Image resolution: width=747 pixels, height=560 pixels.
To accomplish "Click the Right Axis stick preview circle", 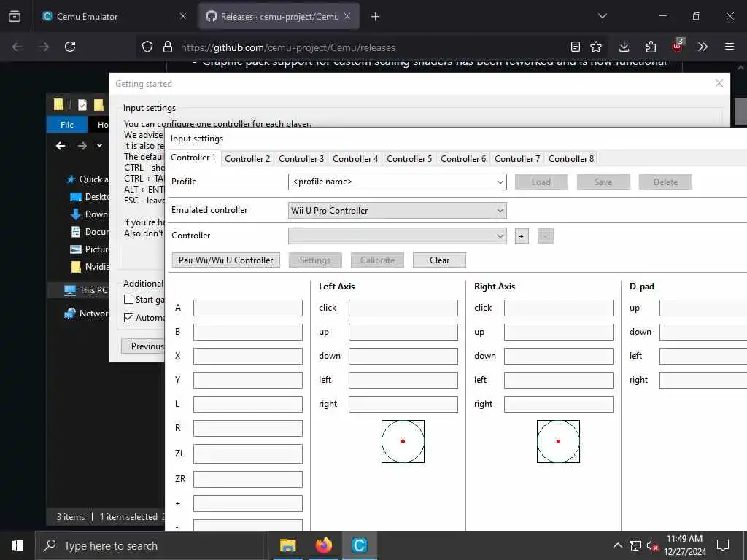I will 558,441.
